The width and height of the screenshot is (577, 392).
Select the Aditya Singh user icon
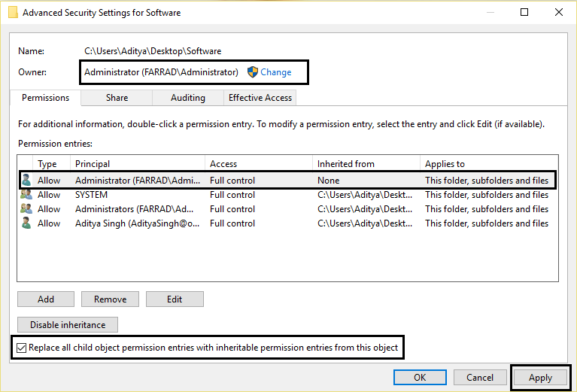pyautogui.click(x=27, y=223)
